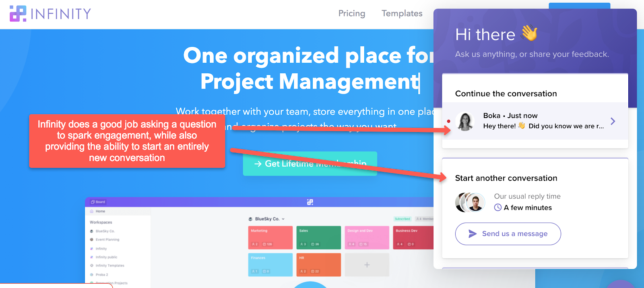The image size is (644, 288).
Task: Click the Workspaces sidebar label
Action: pos(101,222)
